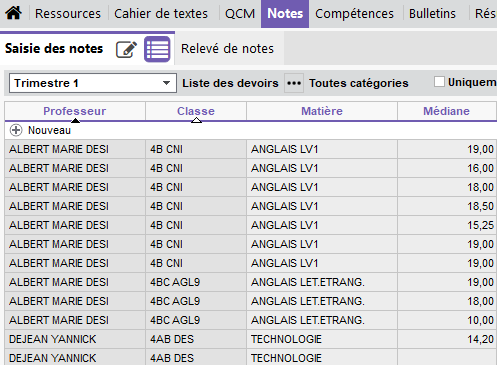Go to the home page icon

[14, 13]
